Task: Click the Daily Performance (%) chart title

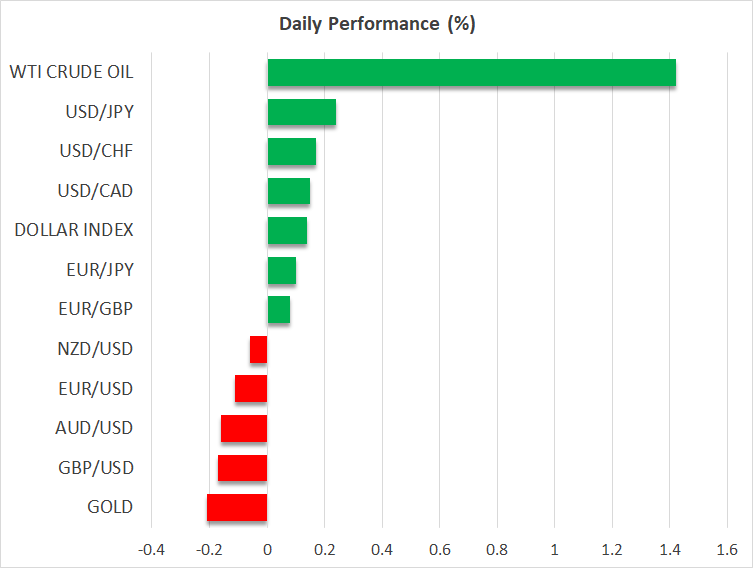Action: (376, 25)
